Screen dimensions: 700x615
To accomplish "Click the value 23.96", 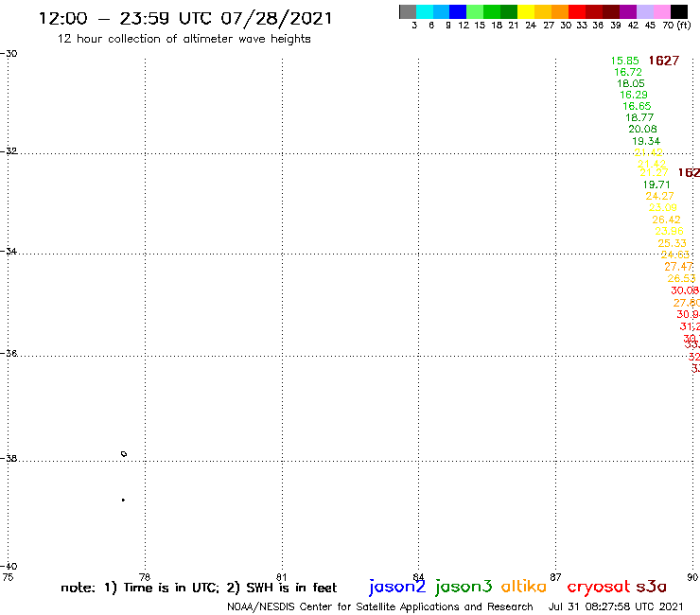I will click(x=669, y=232).
